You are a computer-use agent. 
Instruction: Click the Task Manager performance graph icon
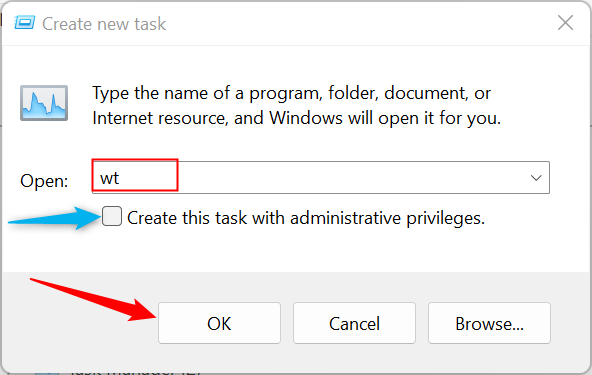(44, 103)
